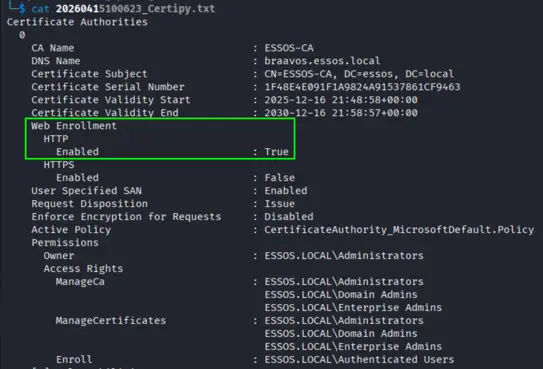543x369 pixels.
Task: Select 'ESSOS.LOCAL\Domain Admins' under ManageCertificates
Action: coord(341,334)
